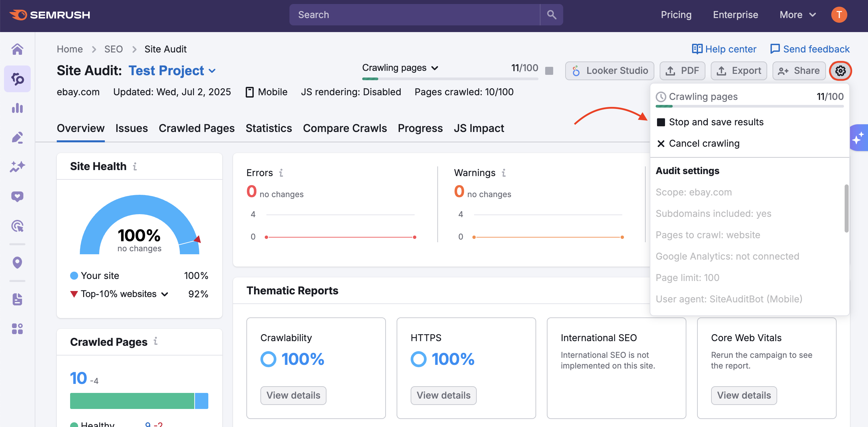The height and width of the screenshot is (427, 868).
Task: Click View details on the HTTPS report
Action: coord(443,395)
